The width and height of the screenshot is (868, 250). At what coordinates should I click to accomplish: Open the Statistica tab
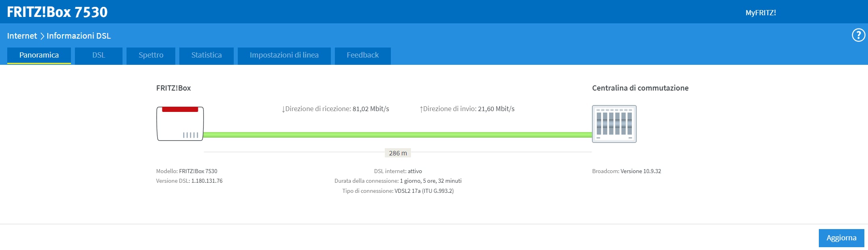[x=206, y=56]
